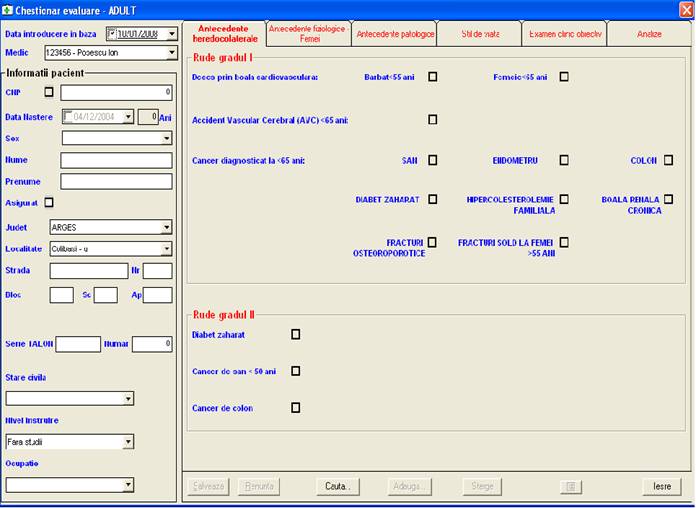Click the icon button left of Iesre
The width and height of the screenshot is (696, 508).
[x=570, y=486]
